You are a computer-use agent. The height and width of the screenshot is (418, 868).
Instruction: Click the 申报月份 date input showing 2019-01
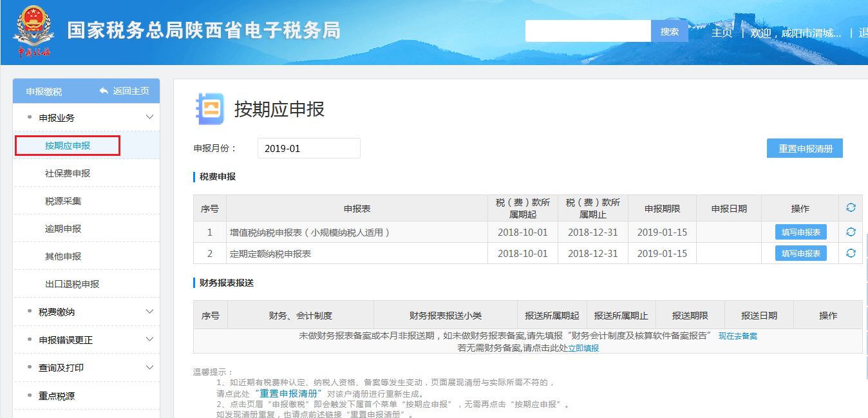pyautogui.click(x=308, y=147)
